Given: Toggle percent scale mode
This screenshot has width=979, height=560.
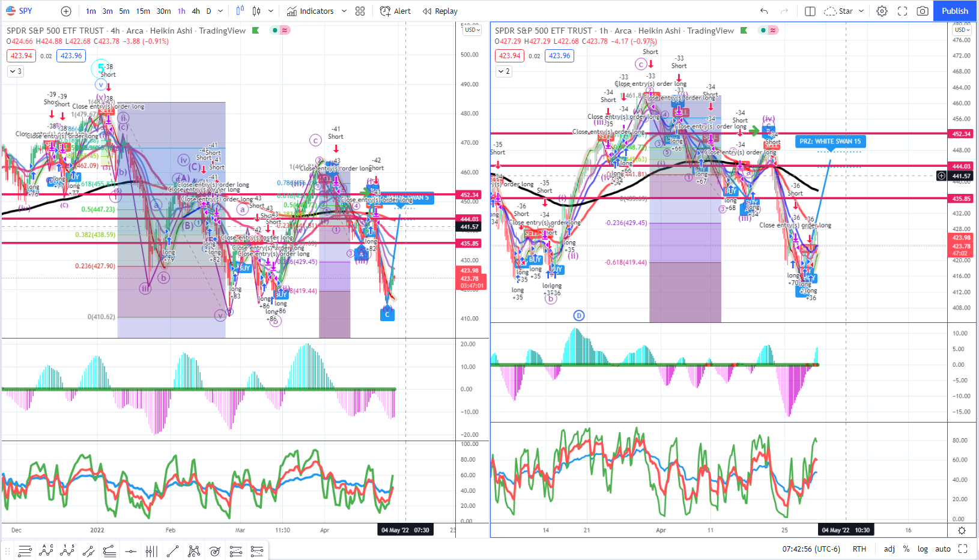Looking at the screenshot, I should click(x=906, y=549).
